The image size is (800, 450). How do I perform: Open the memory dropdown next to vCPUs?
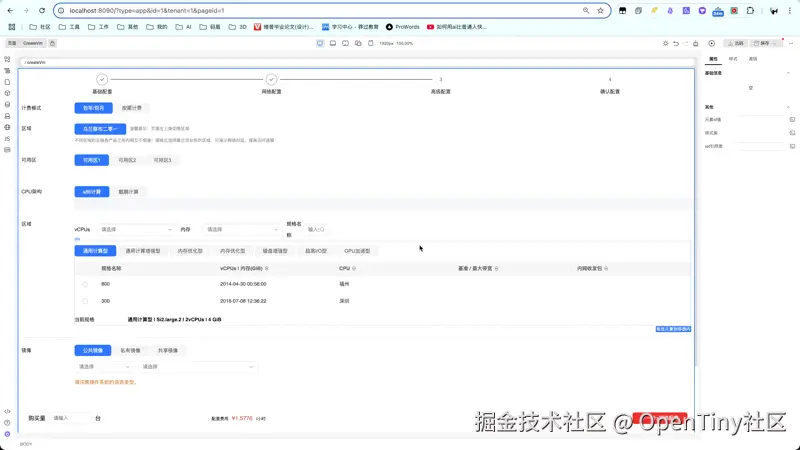(242, 230)
